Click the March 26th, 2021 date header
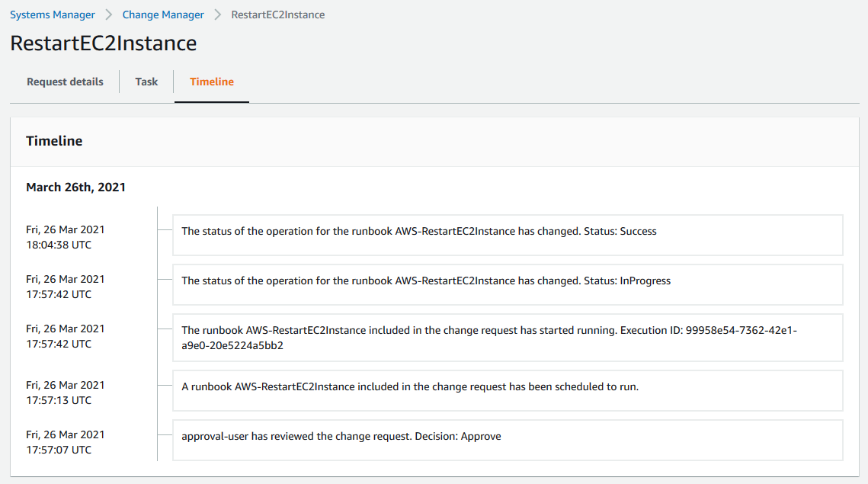Image resolution: width=868 pixels, height=484 pixels. pyautogui.click(x=76, y=188)
